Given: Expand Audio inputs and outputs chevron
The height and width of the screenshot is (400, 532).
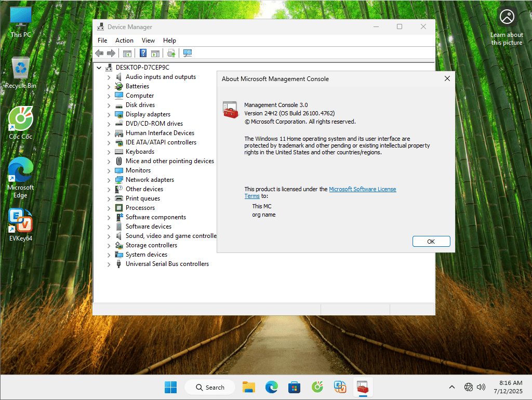Looking at the screenshot, I should [x=109, y=77].
